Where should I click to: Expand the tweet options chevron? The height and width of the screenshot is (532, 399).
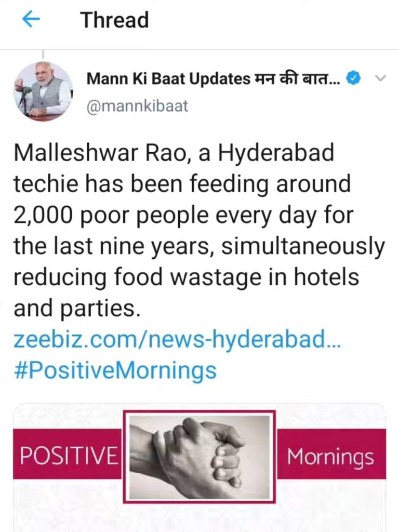tap(380, 79)
